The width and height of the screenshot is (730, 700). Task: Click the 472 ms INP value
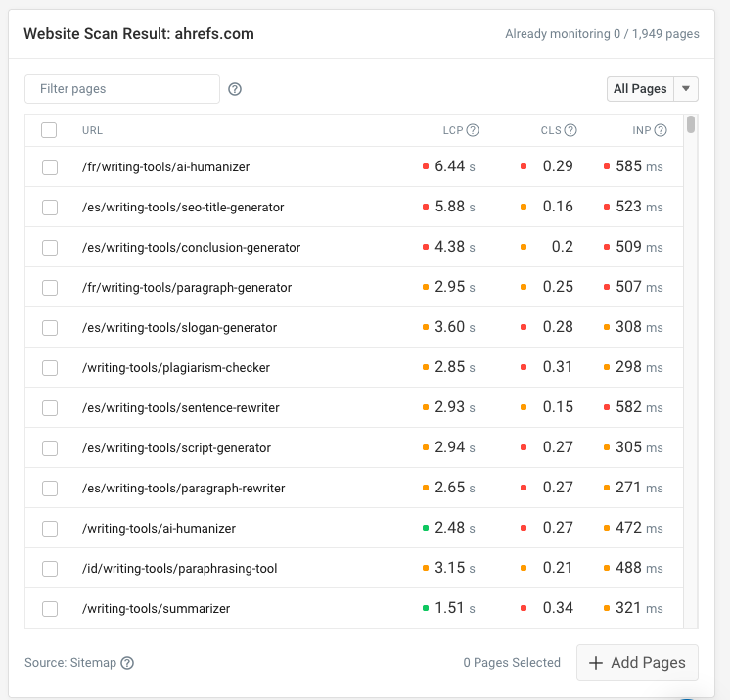(x=639, y=528)
